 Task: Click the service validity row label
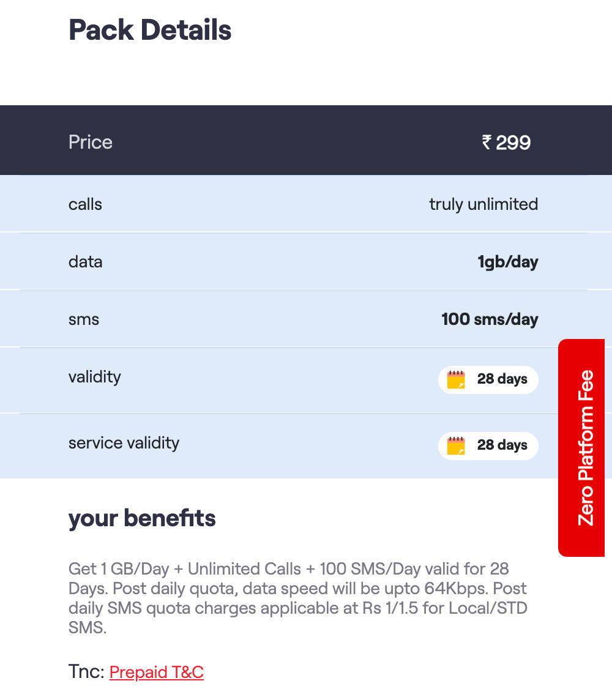(124, 443)
